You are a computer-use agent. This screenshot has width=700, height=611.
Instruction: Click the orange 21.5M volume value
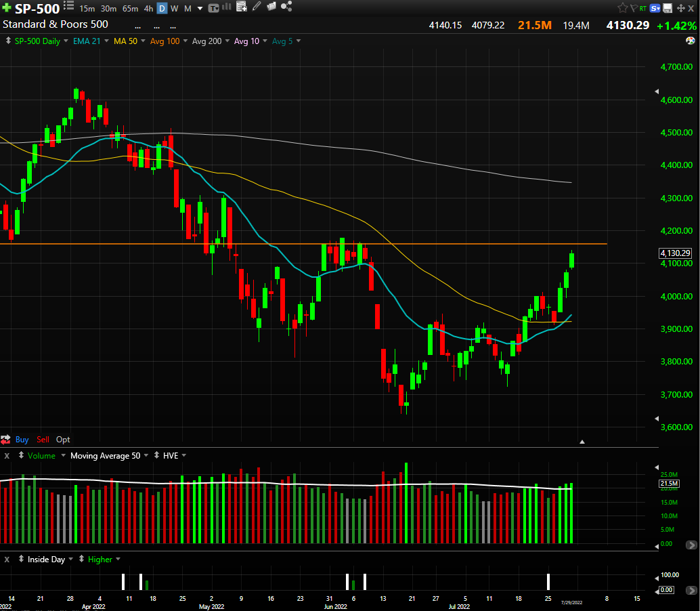point(534,26)
